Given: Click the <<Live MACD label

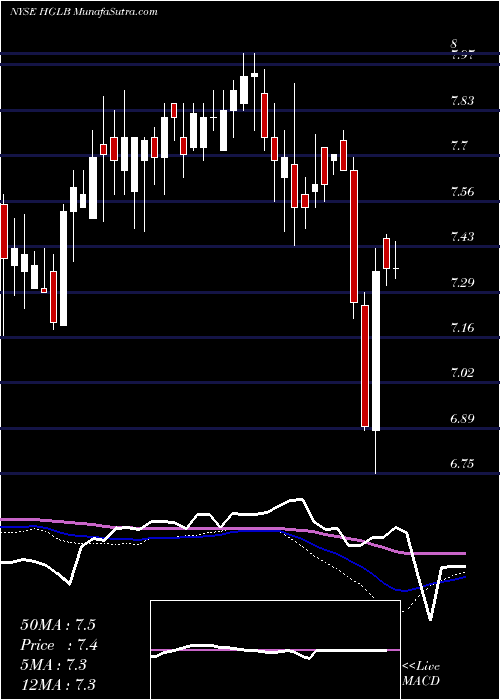Looking at the screenshot, I should click(421, 674).
